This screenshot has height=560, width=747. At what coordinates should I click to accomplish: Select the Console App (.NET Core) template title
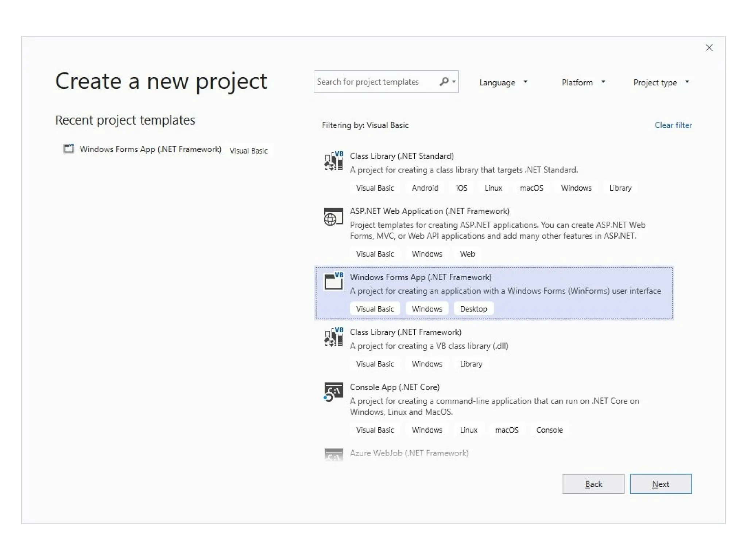(x=395, y=387)
